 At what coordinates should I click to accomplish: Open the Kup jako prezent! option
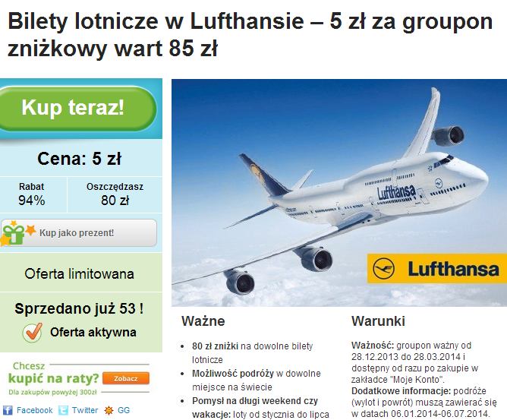[79, 233]
